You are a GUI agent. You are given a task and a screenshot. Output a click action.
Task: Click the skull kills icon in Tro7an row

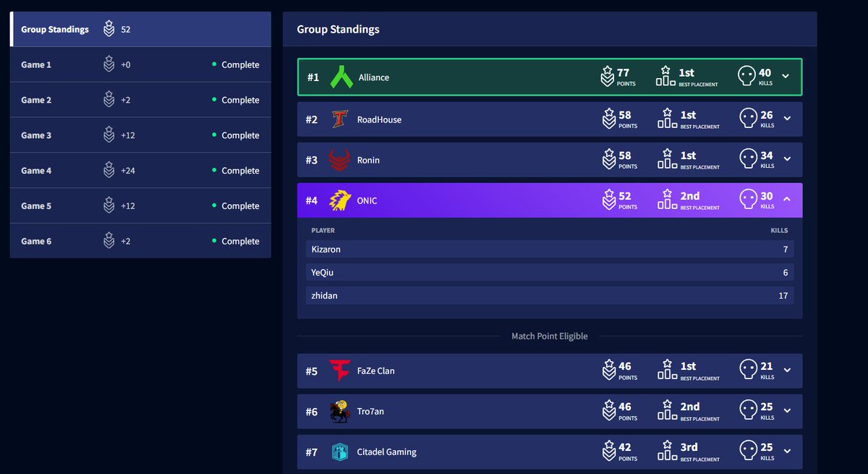point(748,410)
